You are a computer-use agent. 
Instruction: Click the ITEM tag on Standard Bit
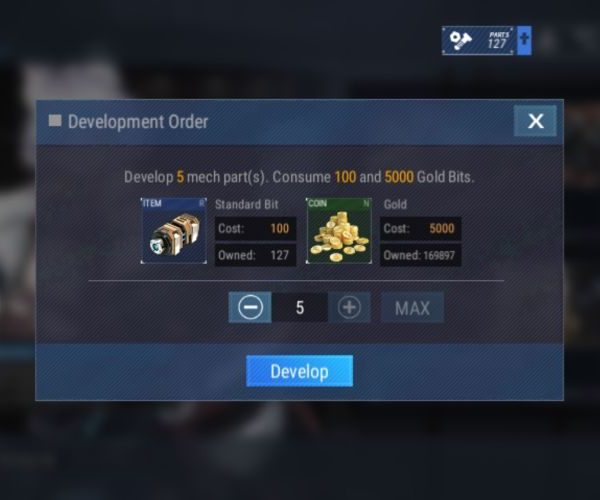click(x=152, y=203)
